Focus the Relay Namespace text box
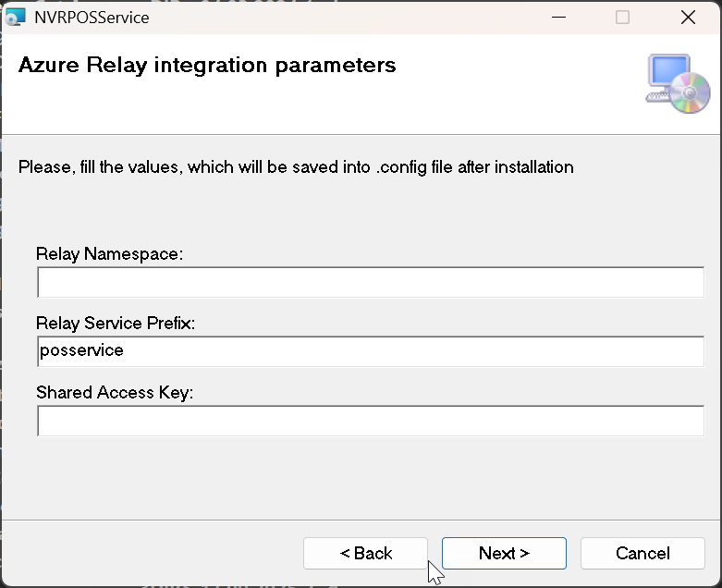Image resolution: width=722 pixels, height=588 pixels. click(x=370, y=283)
